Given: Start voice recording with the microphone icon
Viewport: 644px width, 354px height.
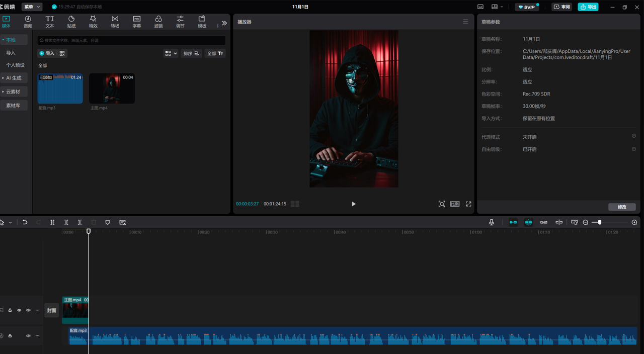Looking at the screenshot, I should [492, 222].
